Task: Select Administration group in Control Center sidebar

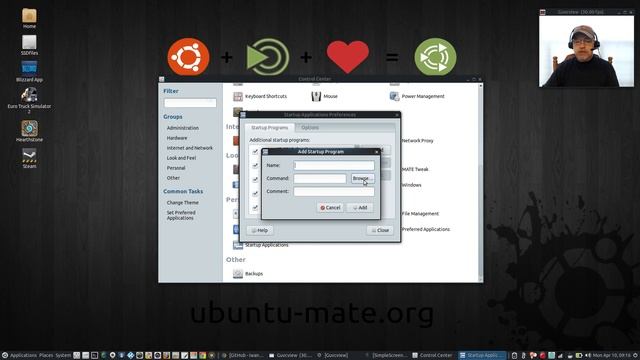Action: click(x=182, y=128)
